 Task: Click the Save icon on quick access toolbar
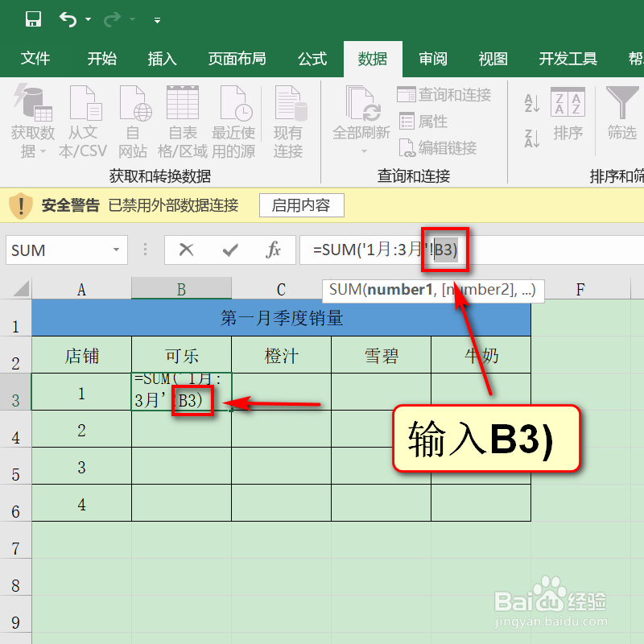32,19
